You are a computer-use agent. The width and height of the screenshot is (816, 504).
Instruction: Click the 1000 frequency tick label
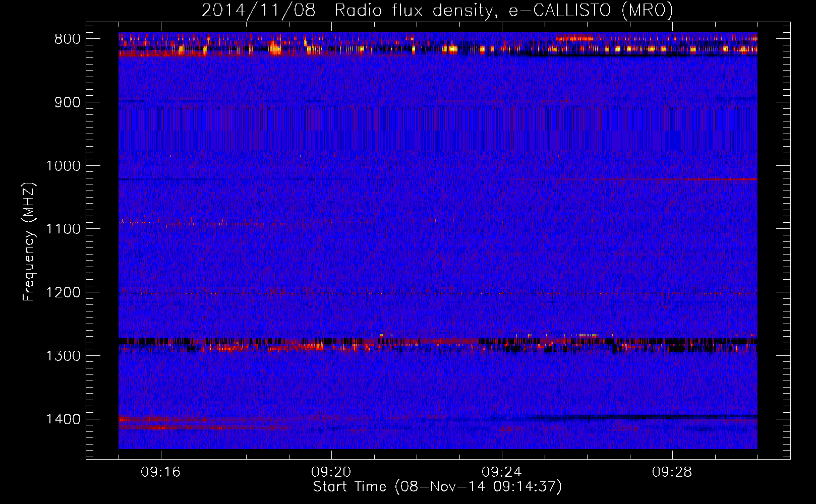[x=63, y=166]
